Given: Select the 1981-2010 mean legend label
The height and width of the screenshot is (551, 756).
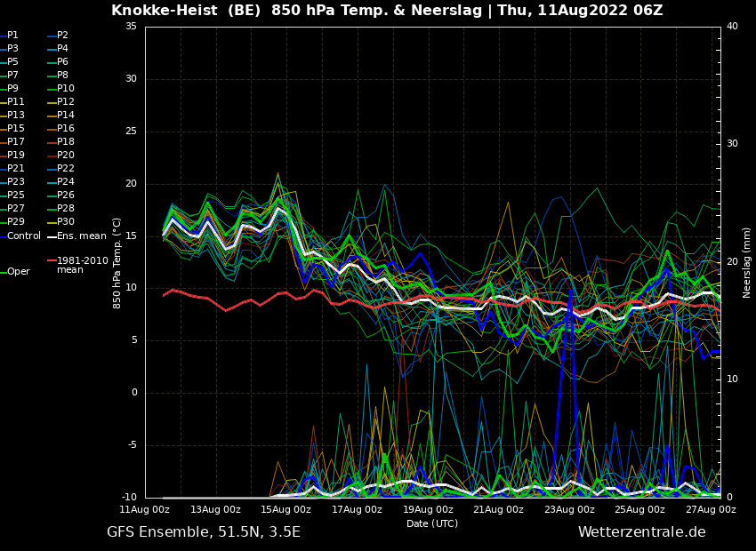Looking at the screenshot, I should point(82,265).
